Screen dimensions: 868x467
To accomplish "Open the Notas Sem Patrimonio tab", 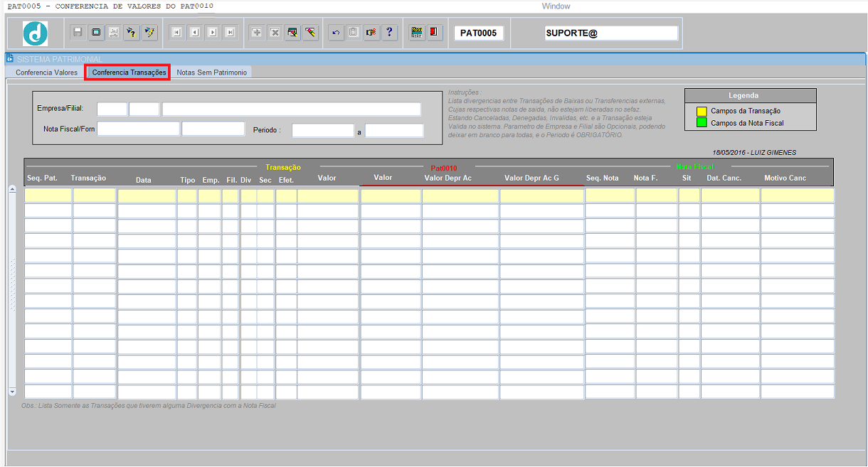I will click(x=212, y=73).
